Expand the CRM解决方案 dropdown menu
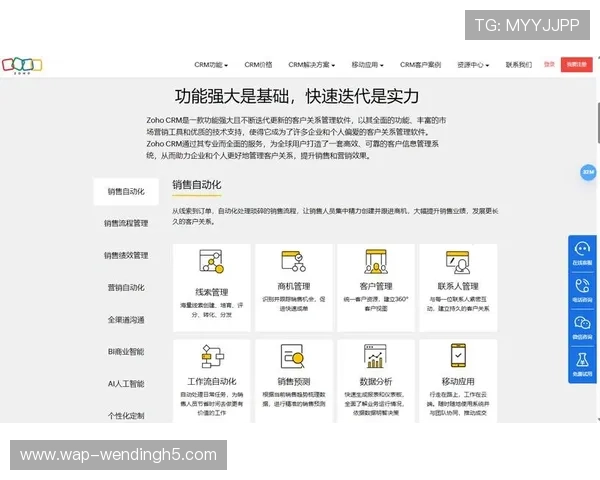The height and width of the screenshot is (480, 600). click(311, 65)
